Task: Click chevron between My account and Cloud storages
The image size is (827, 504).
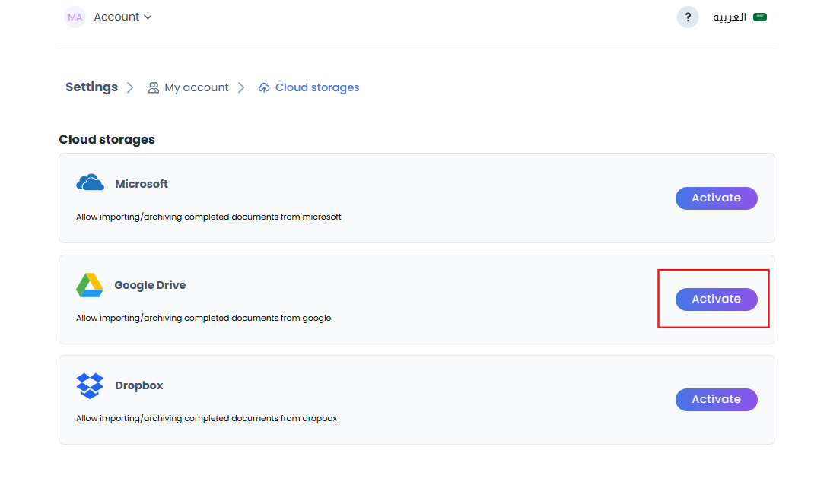Action: [241, 87]
